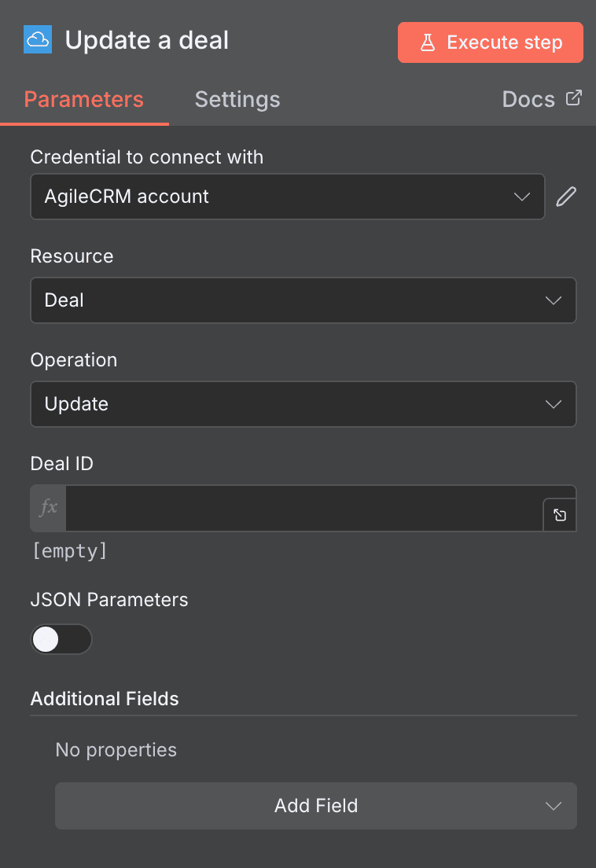Click inside the Deal ID input field
596x868 pixels.
(x=299, y=507)
